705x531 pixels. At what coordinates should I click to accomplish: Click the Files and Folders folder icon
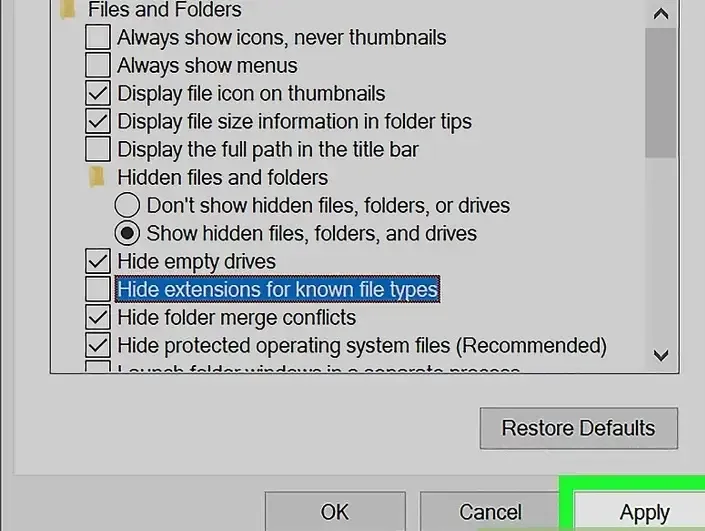coord(68,10)
